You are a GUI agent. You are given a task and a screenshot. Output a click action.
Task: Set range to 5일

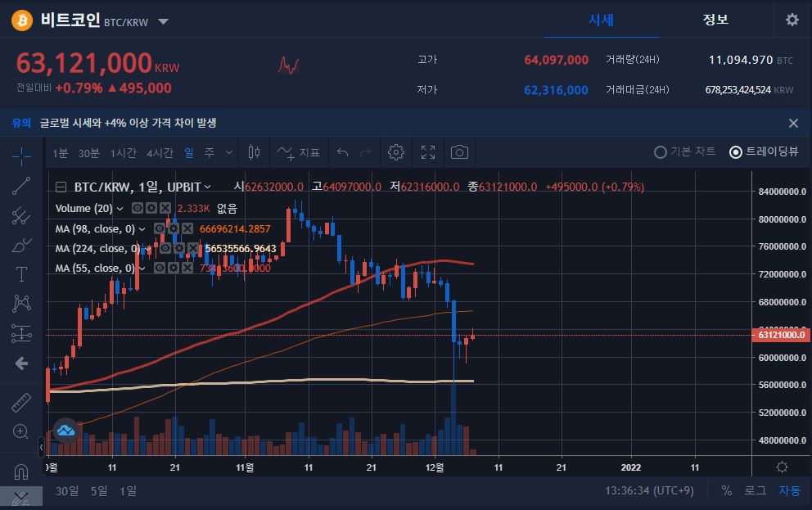click(99, 490)
